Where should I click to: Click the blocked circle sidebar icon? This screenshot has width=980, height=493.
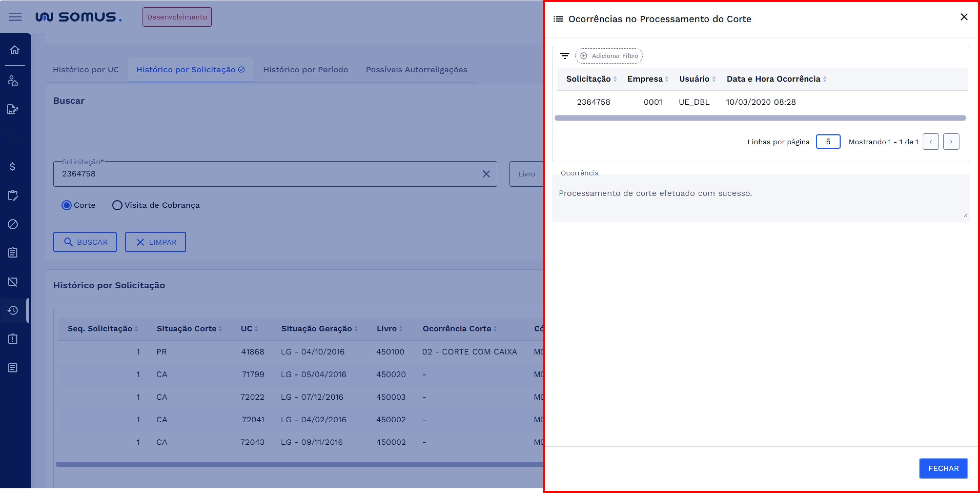tap(13, 224)
